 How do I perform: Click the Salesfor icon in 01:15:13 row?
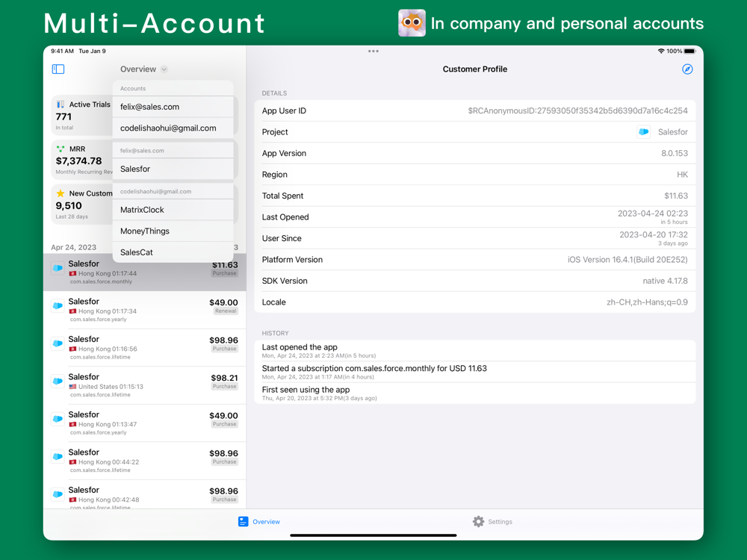58,381
